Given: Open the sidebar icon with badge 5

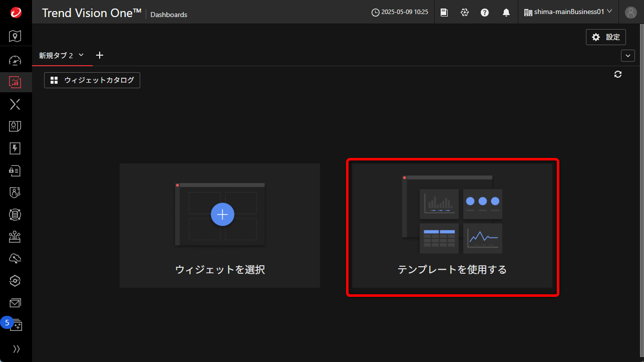Looking at the screenshot, I should click(x=15, y=324).
